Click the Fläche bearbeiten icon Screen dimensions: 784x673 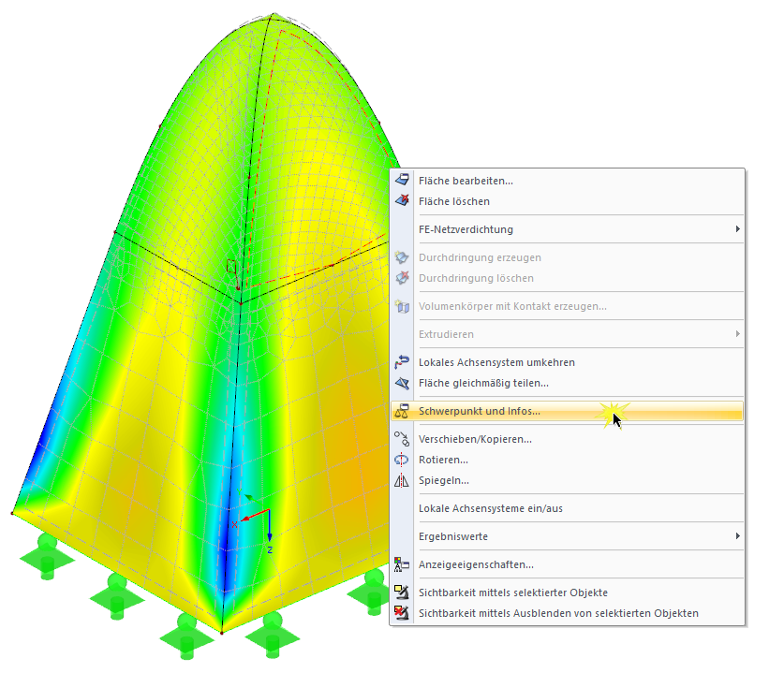[402, 180]
